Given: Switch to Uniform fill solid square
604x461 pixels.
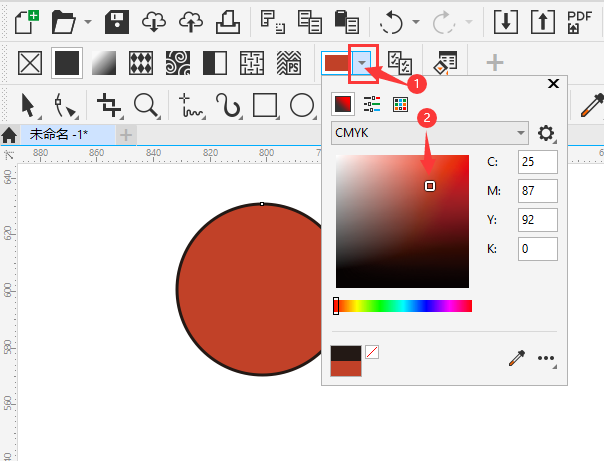Looking at the screenshot, I should (67, 63).
